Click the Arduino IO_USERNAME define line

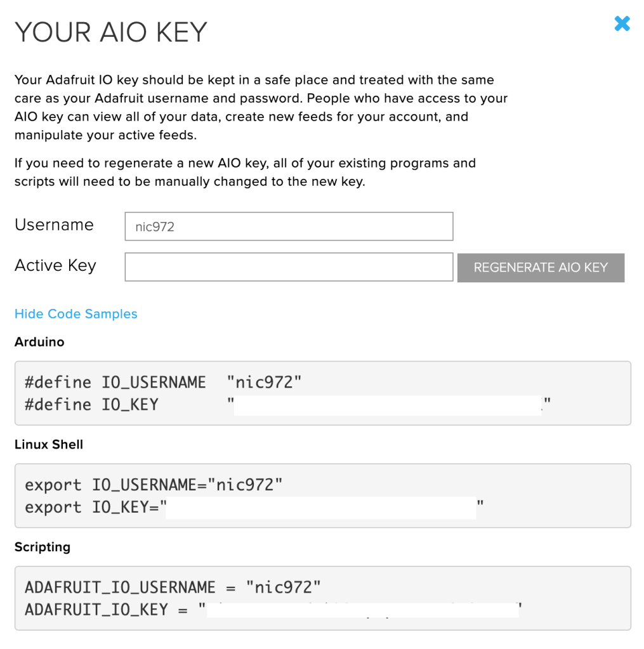click(x=163, y=383)
